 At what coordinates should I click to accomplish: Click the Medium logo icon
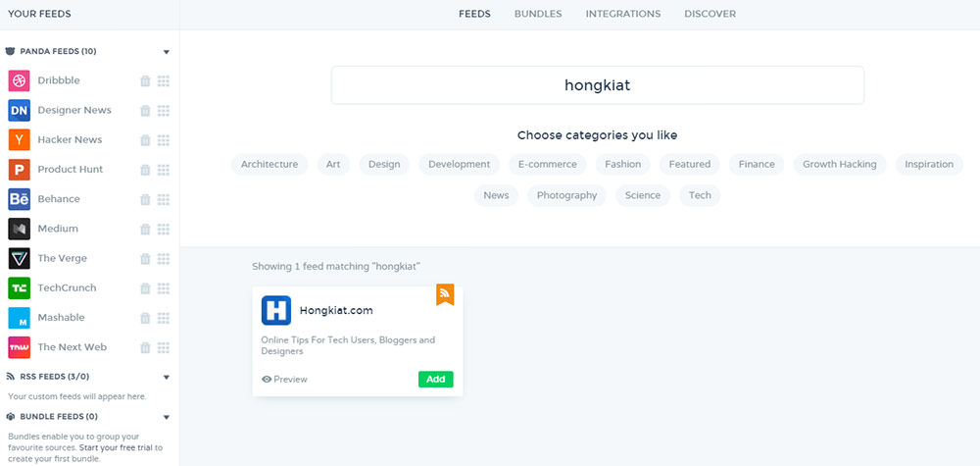[x=20, y=229]
